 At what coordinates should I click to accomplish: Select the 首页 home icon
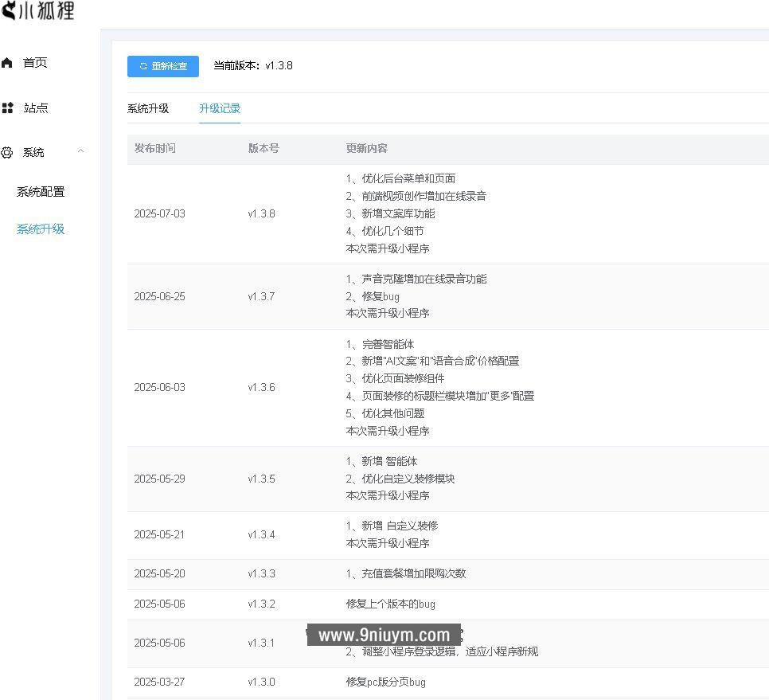point(8,62)
